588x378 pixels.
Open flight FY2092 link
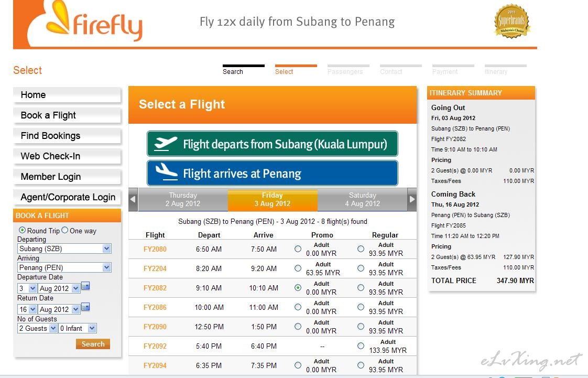pos(155,346)
